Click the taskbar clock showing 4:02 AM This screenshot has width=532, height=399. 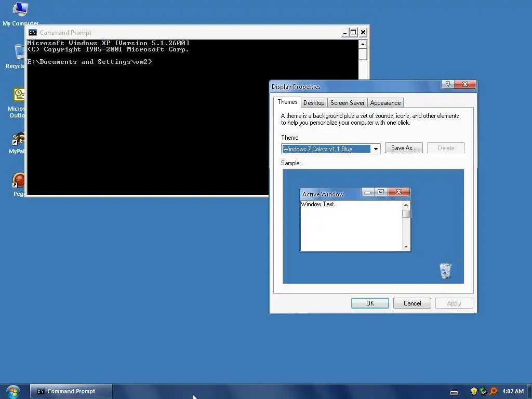point(513,391)
